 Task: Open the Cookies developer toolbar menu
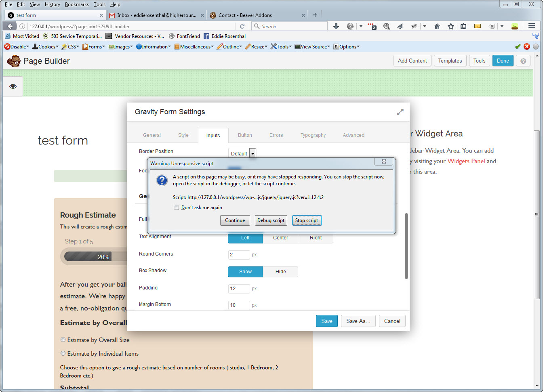(x=46, y=46)
